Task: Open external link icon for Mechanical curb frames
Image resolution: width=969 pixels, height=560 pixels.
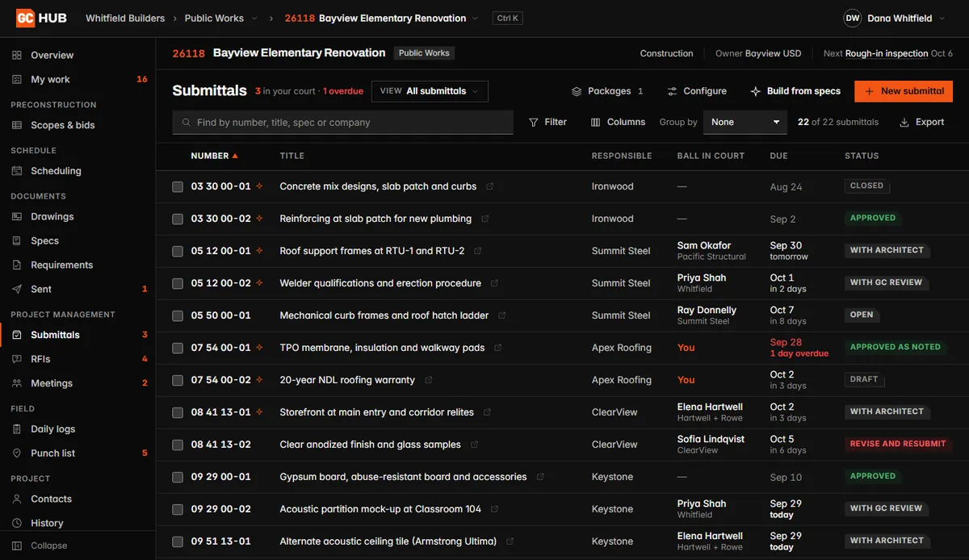Action: pos(501,316)
